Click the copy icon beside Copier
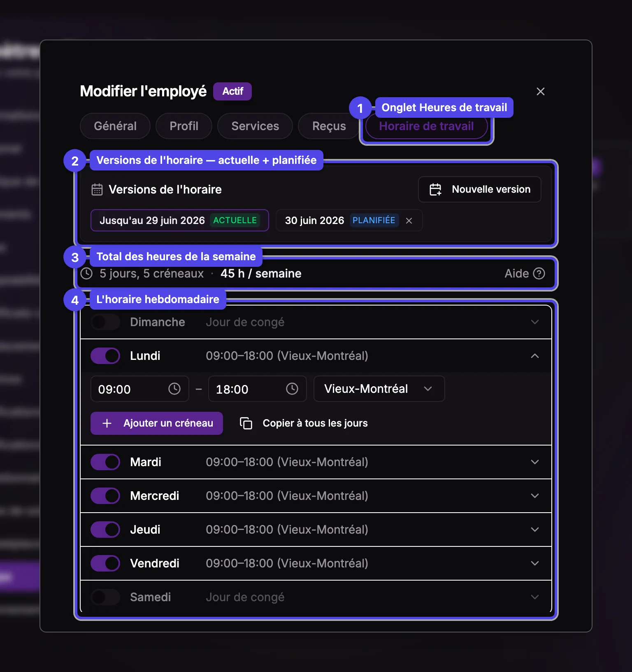The width and height of the screenshot is (632, 672). (246, 423)
